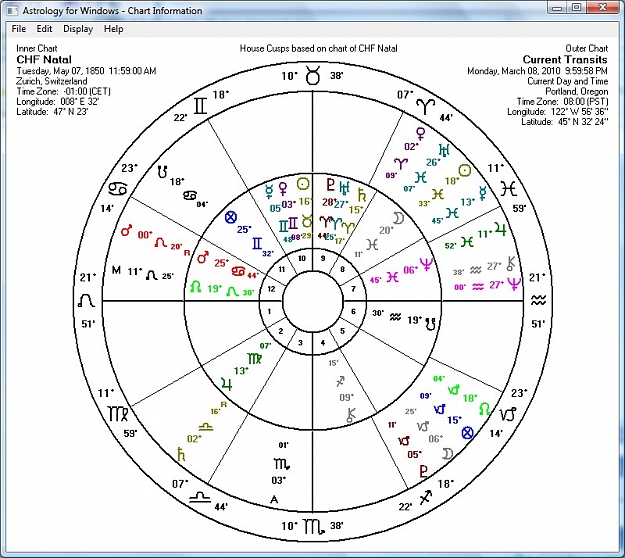Click house number 10 in inner ring
Viewport: 625px width, 558px height.
pos(302,258)
